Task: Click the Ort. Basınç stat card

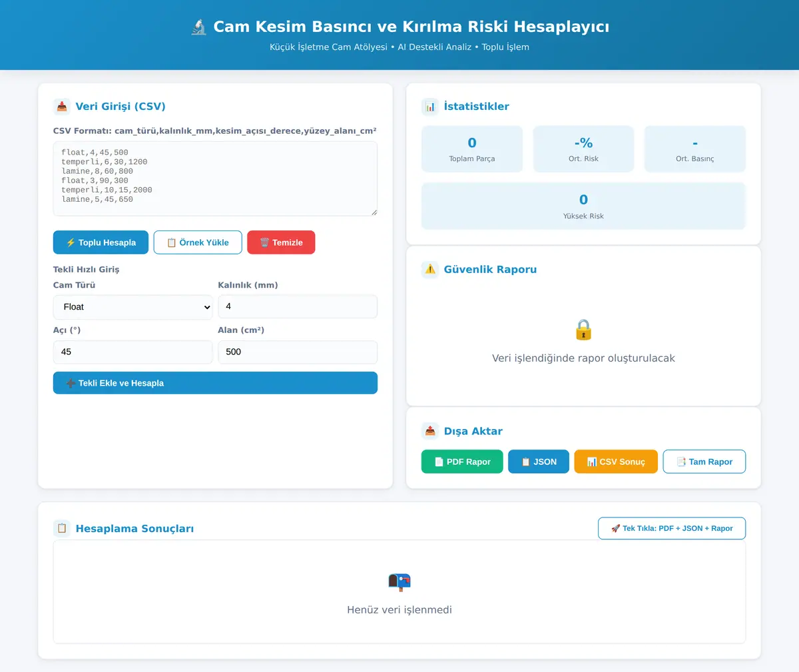Action: 695,149
